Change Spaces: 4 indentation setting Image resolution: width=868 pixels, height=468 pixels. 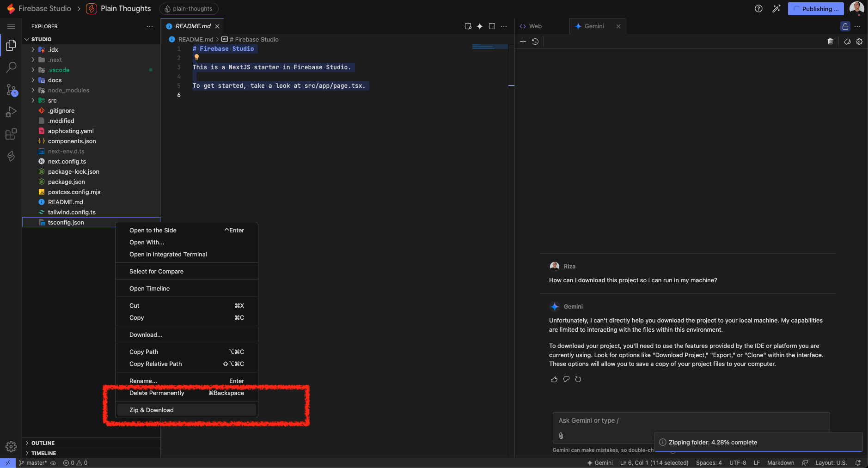[709, 463]
